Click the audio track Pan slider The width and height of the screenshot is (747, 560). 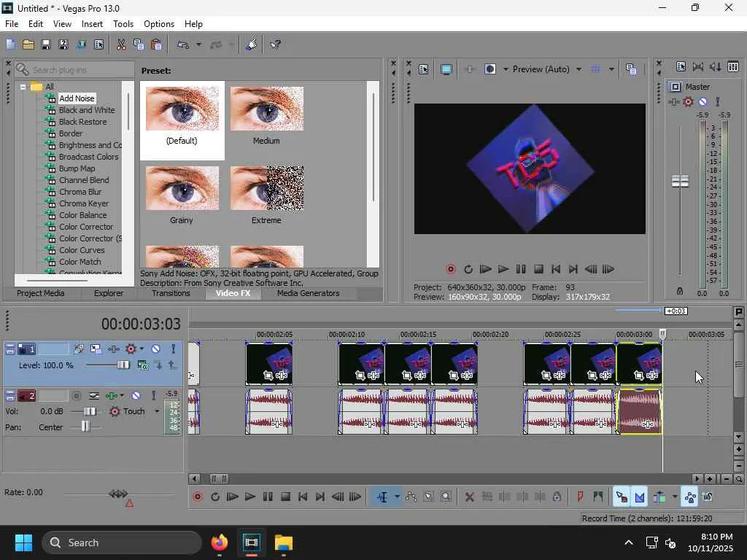point(85,426)
